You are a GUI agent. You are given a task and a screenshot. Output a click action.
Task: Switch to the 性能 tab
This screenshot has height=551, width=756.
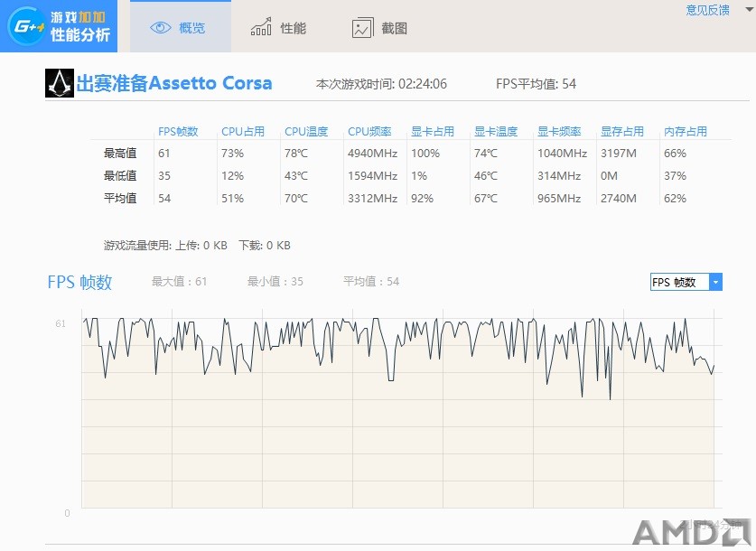[x=279, y=27]
